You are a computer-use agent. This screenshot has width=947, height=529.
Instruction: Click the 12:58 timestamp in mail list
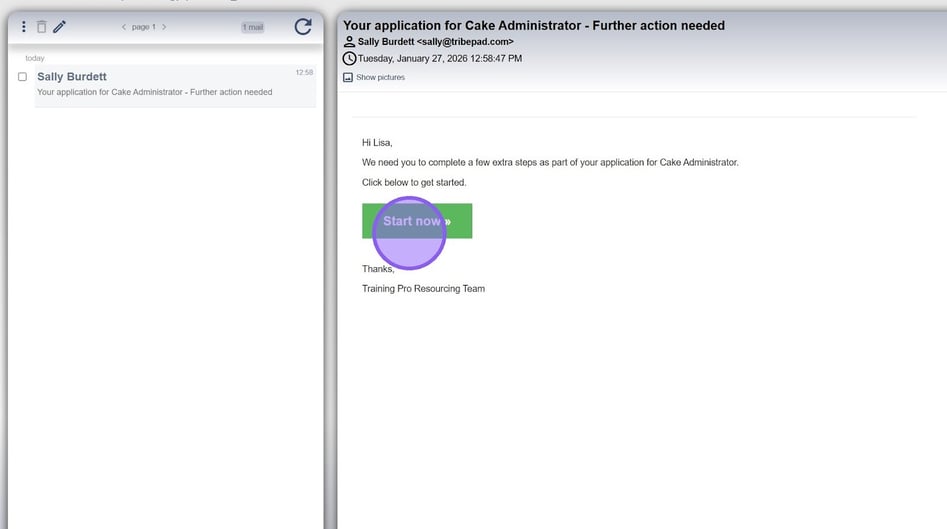(304, 72)
